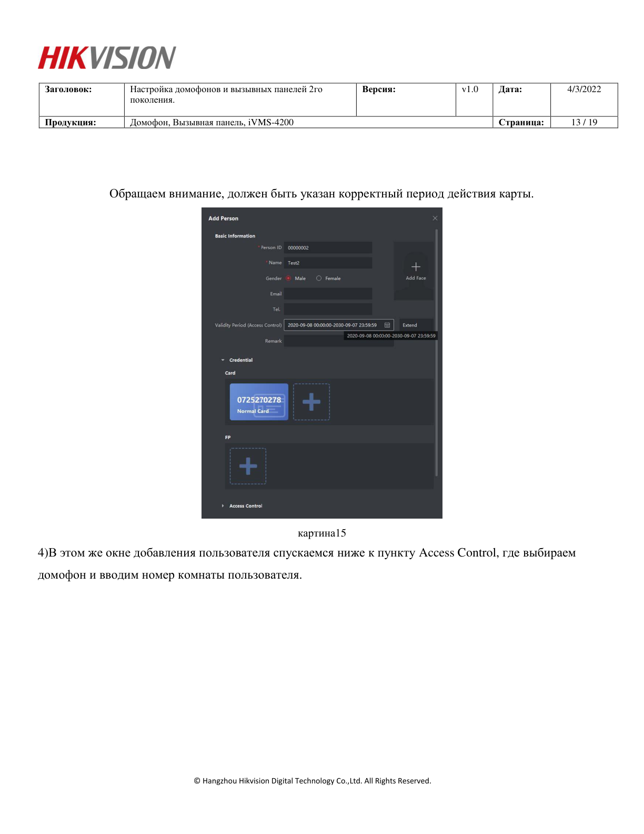Click the Add Person dialog title
This screenshot has width=644, height=834.
[223, 219]
